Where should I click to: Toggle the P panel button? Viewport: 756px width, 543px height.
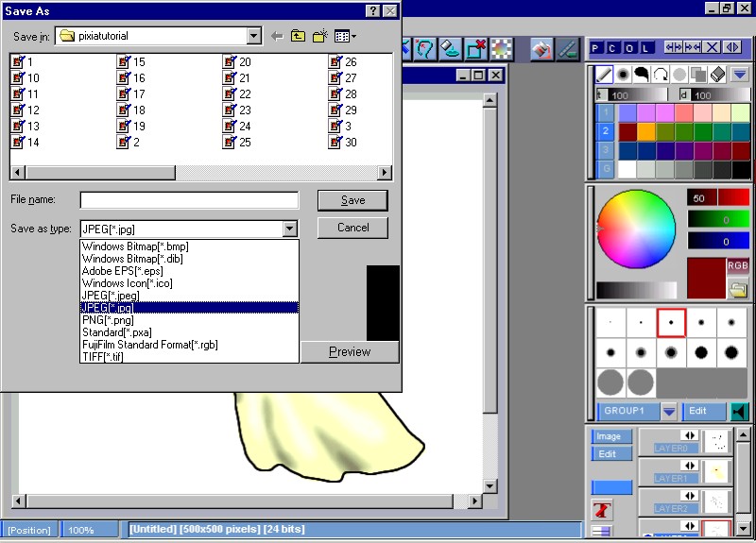point(597,47)
